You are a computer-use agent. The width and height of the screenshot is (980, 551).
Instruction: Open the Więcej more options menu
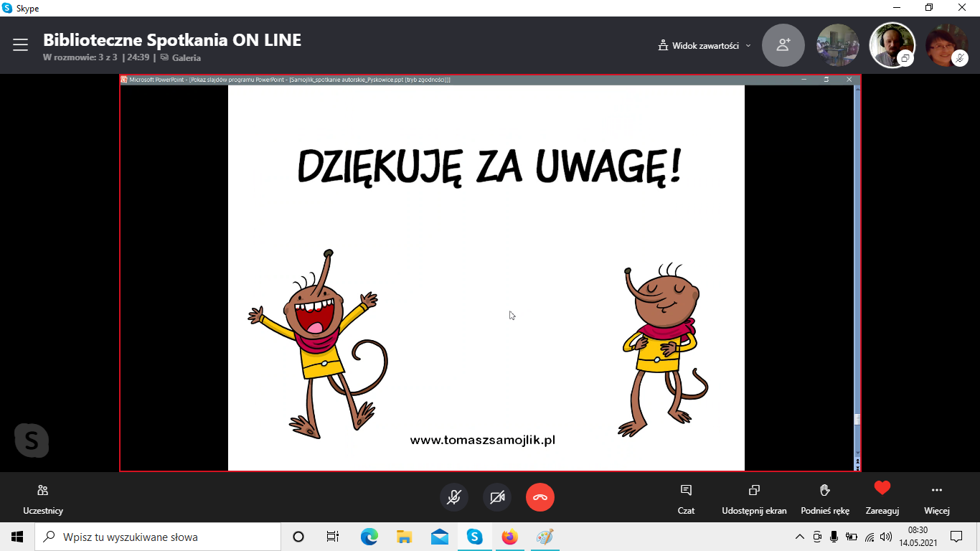point(936,498)
